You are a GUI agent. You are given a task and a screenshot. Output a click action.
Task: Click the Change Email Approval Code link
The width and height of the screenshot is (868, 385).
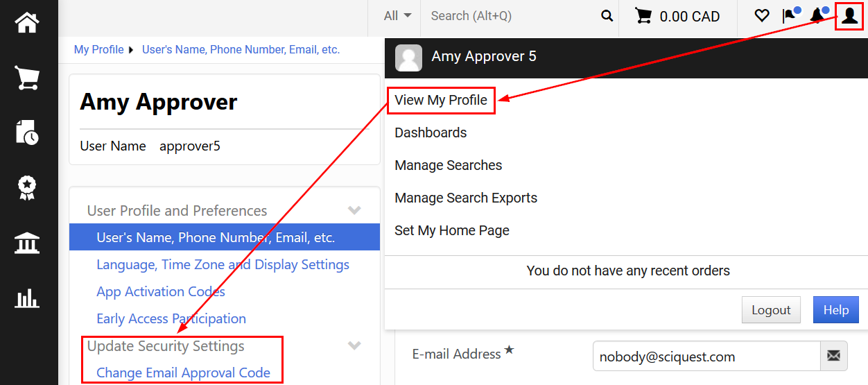[183, 373]
